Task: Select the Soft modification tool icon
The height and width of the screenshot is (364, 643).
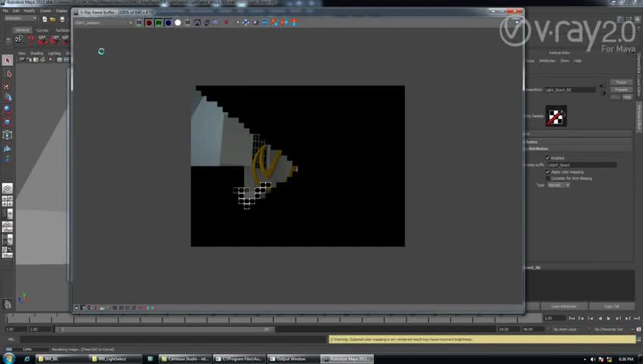Action: 8,148
